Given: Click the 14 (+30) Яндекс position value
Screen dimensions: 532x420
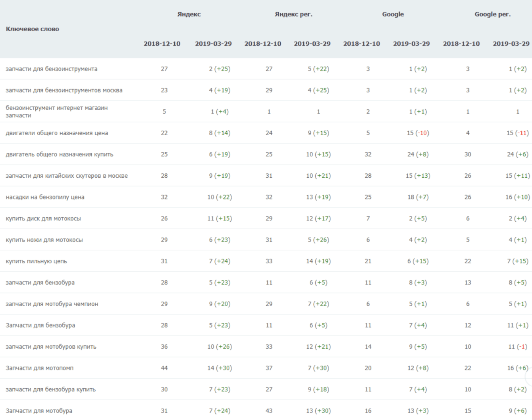Looking at the screenshot, I should (220, 368).
